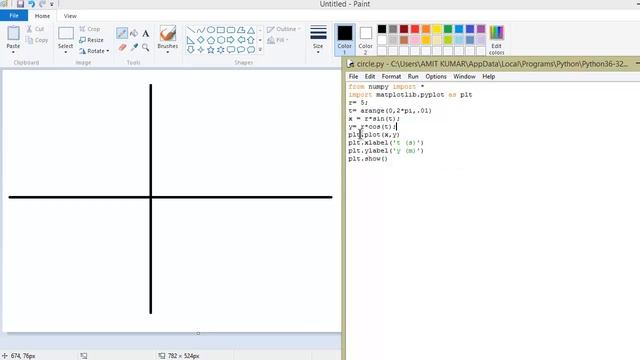
Task: Open the Window menu in IDLE editor
Action: tap(464, 76)
